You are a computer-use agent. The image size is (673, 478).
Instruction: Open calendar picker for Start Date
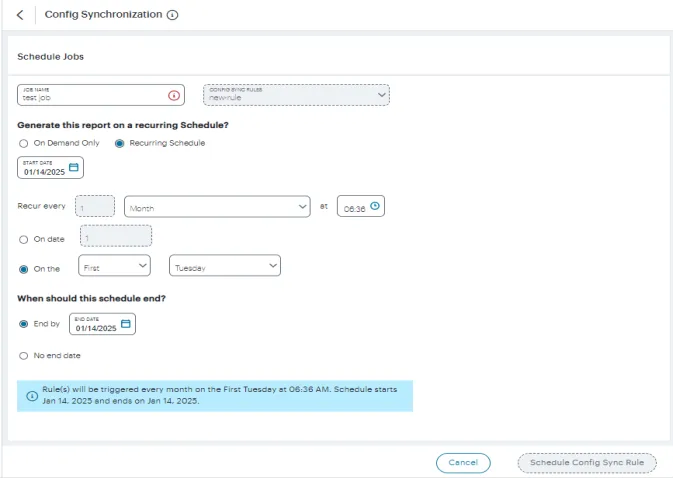[74, 167]
